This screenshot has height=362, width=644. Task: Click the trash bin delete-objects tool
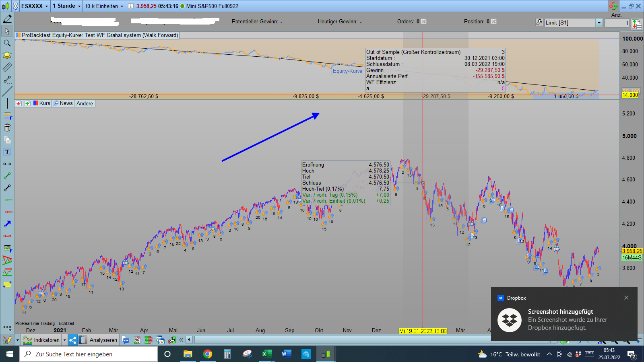tap(7, 128)
